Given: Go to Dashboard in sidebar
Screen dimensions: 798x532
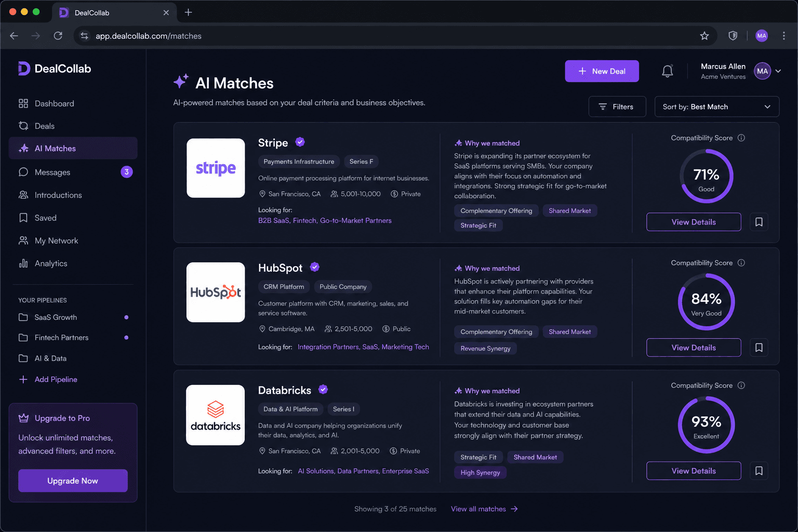Looking at the screenshot, I should point(73,103).
